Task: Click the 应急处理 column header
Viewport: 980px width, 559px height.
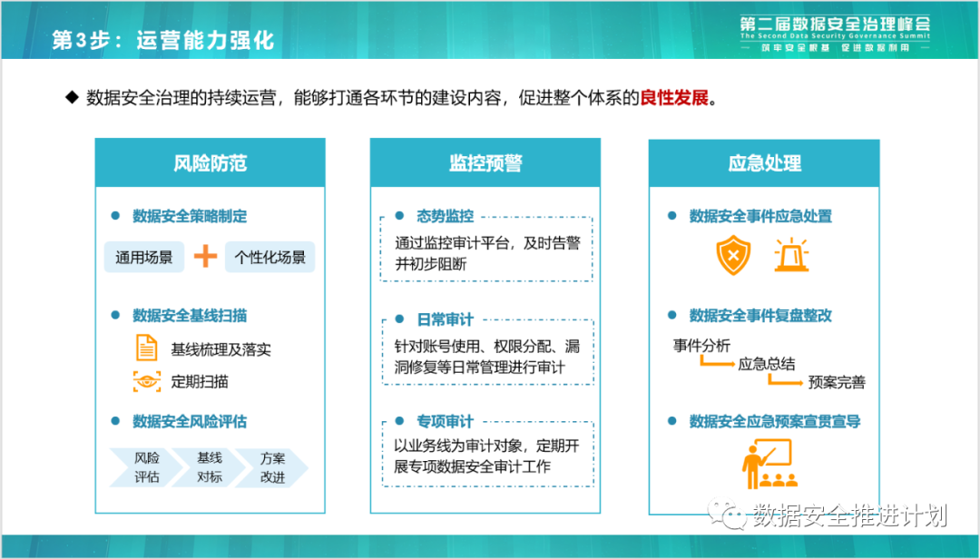Action: (764, 164)
